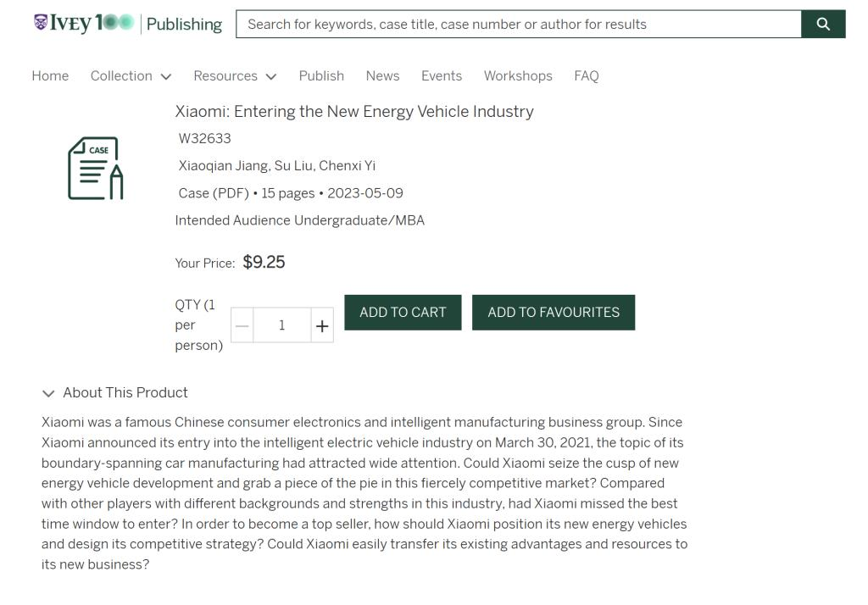
Task: Click the quantity number field
Action: click(x=282, y=325)
